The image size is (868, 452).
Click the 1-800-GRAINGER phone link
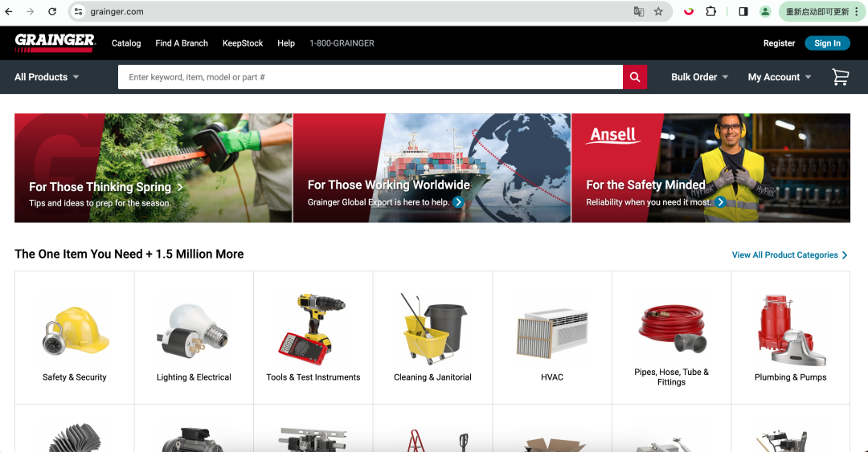pos(342,43)
